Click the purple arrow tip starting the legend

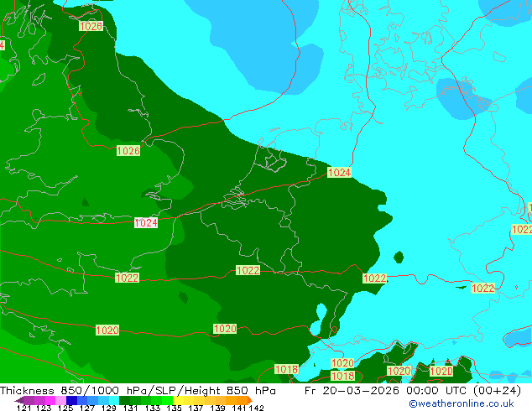(18, 400)
